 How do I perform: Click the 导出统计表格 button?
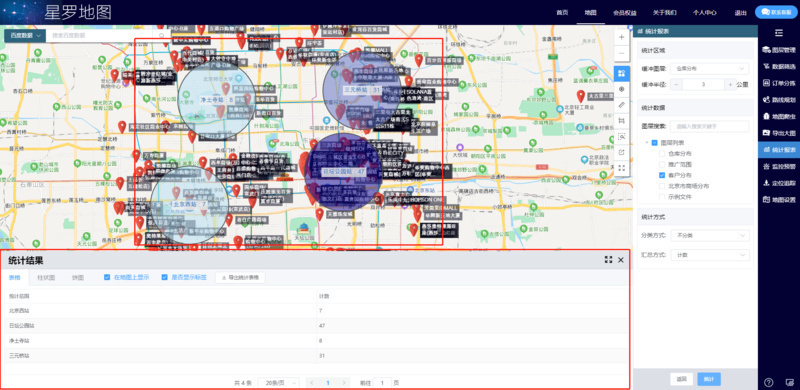240,278
